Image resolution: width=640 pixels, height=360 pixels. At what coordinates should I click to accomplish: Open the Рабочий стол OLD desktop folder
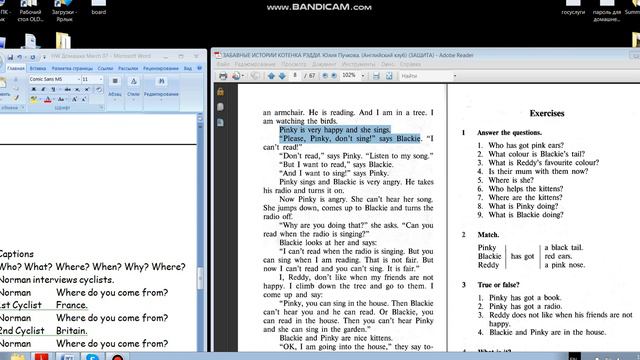click(x=30, y=11)
